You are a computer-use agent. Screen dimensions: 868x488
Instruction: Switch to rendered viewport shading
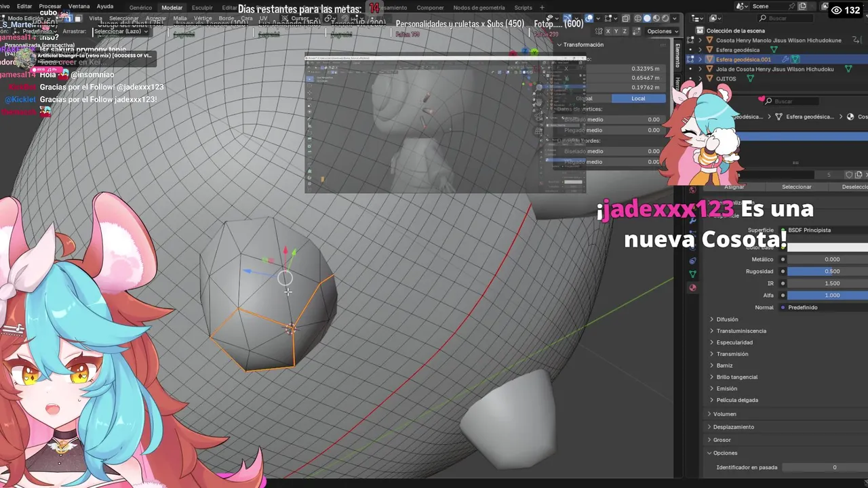point(665,18)
